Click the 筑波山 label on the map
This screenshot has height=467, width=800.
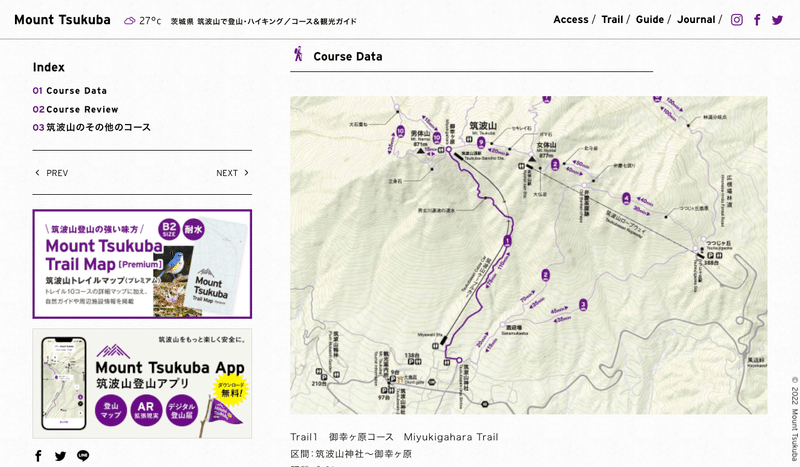click(x=483, y=126)
